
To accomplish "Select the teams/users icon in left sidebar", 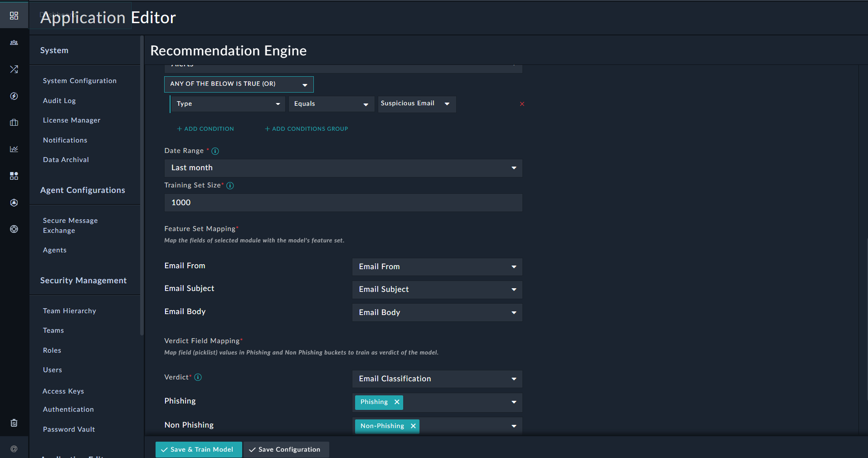I will (14, 42).
